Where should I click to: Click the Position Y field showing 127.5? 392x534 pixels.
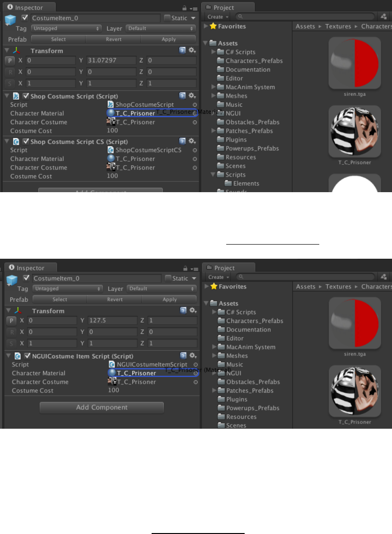112,321
